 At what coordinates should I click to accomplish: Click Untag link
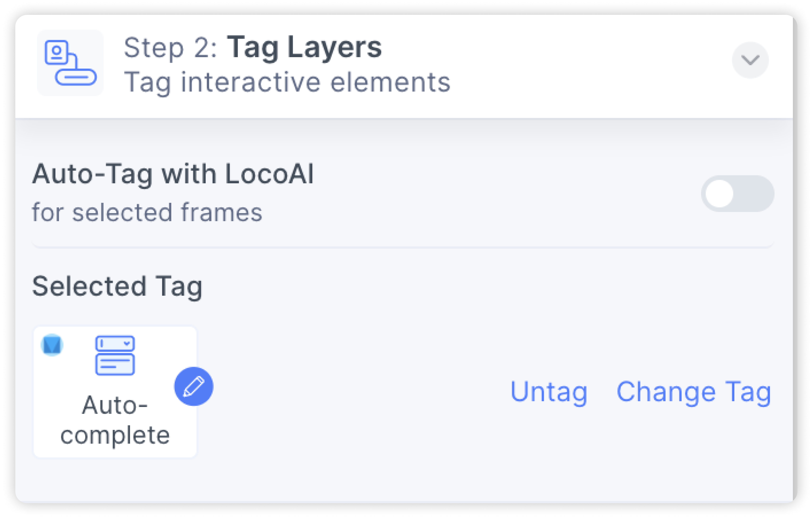coord(549,392)
